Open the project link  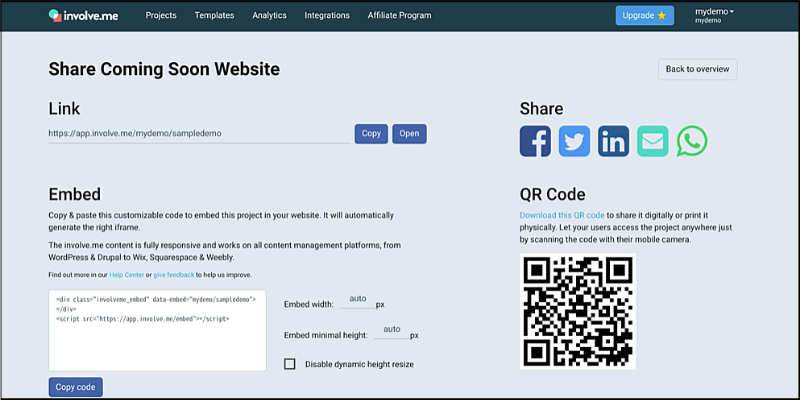click(x=409, y=134)
